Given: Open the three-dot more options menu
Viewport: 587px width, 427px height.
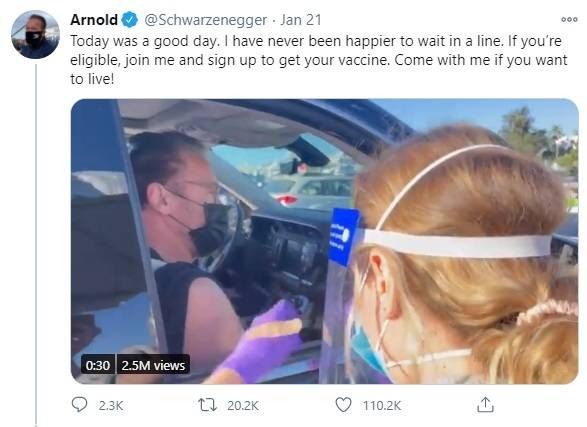Looking at the screenshot, I should 569,19.
